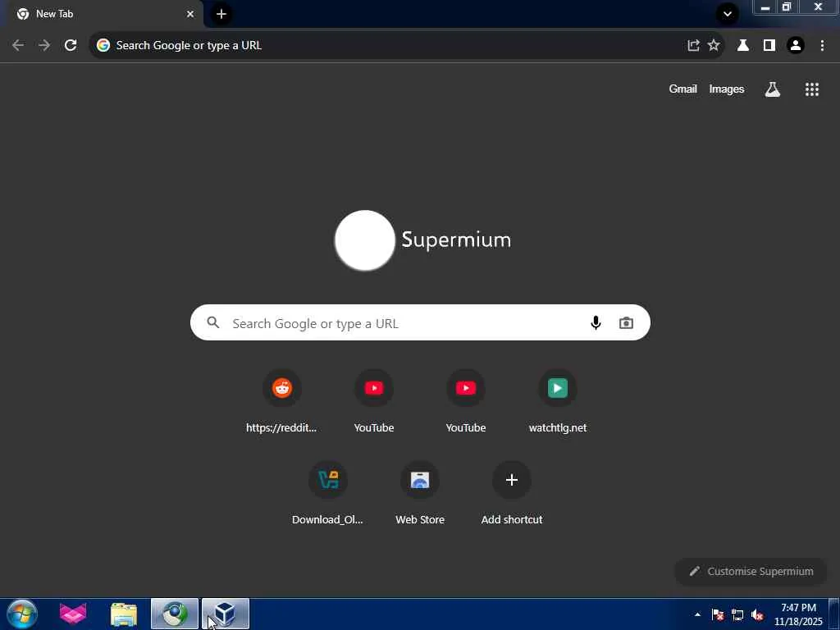Open File Explorer from taskbar
This screenshot has width=840, height=630.
(124, 614)
